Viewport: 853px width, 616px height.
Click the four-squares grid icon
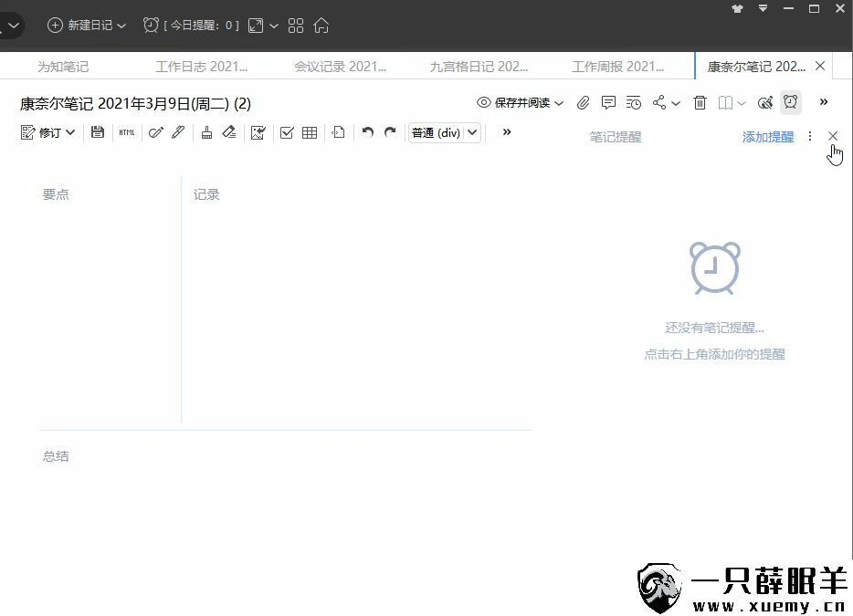coord(295,26)
